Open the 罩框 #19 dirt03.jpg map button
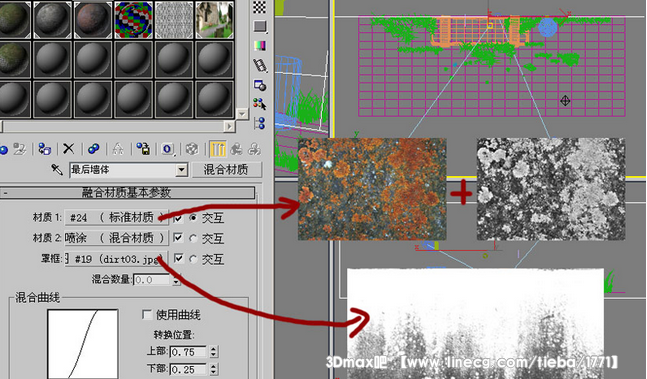Screen dimensions: 647x379 click(116, 259)
